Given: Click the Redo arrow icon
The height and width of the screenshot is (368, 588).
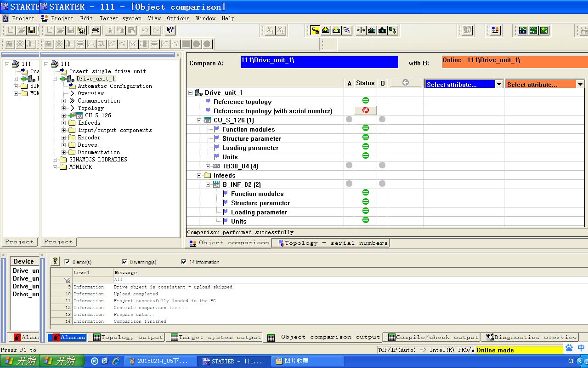Looking at the screenshot, I should 156,30.
